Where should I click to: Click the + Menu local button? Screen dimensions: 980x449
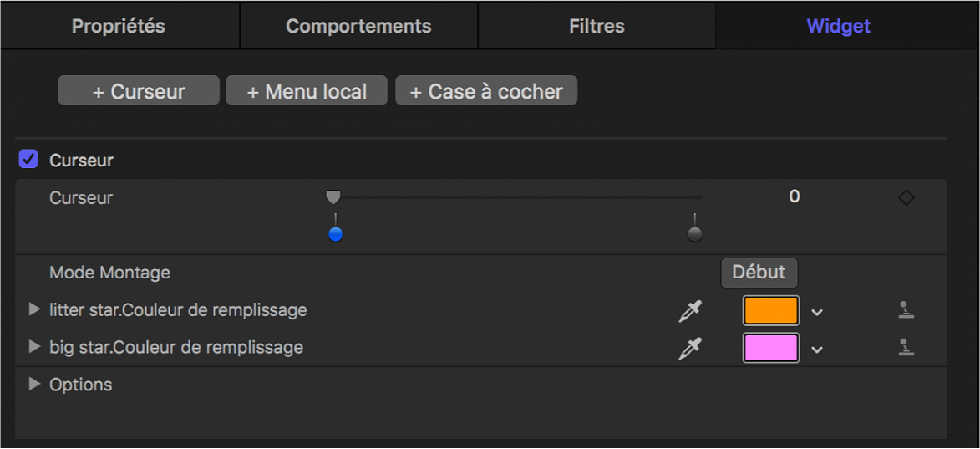[307, 91]
